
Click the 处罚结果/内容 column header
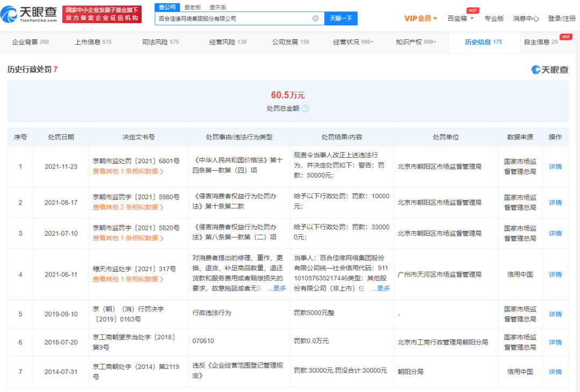click(x=342, y=137)
